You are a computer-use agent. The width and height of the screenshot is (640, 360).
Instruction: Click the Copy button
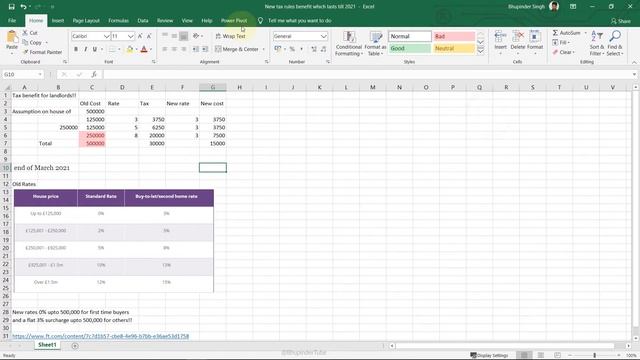[x=35, y=42]
